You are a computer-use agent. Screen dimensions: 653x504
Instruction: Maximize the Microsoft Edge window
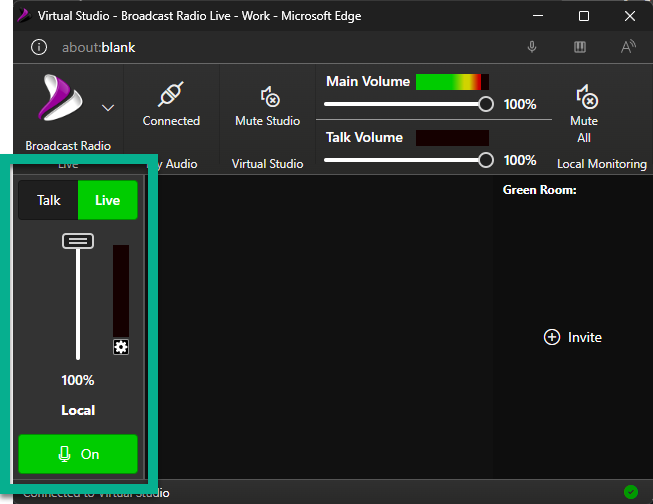point(584,16)
